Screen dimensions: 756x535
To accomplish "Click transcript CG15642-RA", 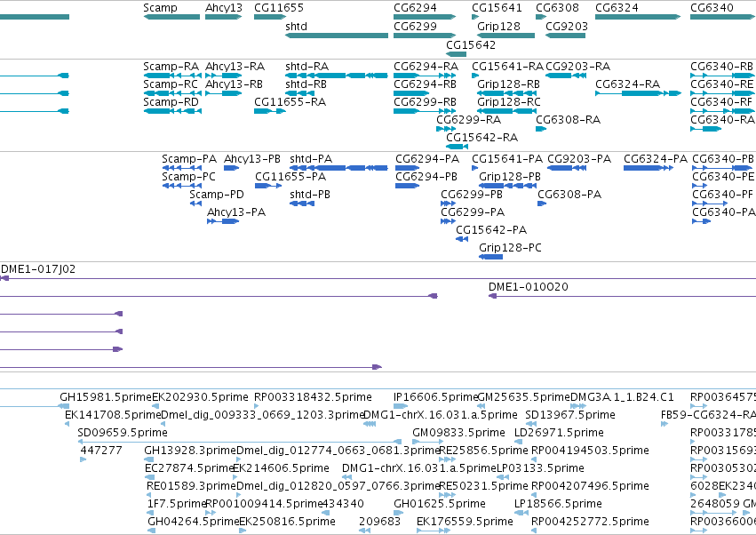I will pyautogui.click(x=481, y=138).
